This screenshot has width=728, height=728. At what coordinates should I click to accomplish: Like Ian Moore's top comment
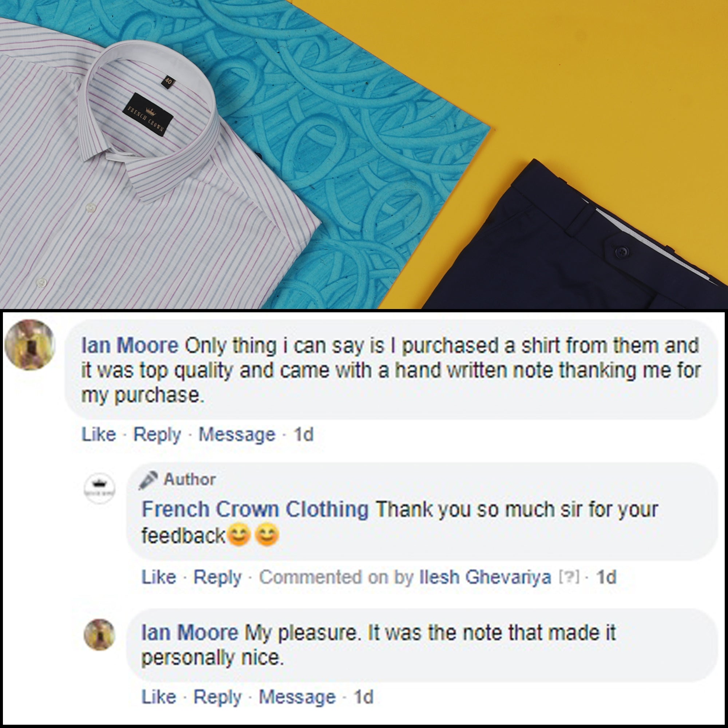[x=99, y=435]
